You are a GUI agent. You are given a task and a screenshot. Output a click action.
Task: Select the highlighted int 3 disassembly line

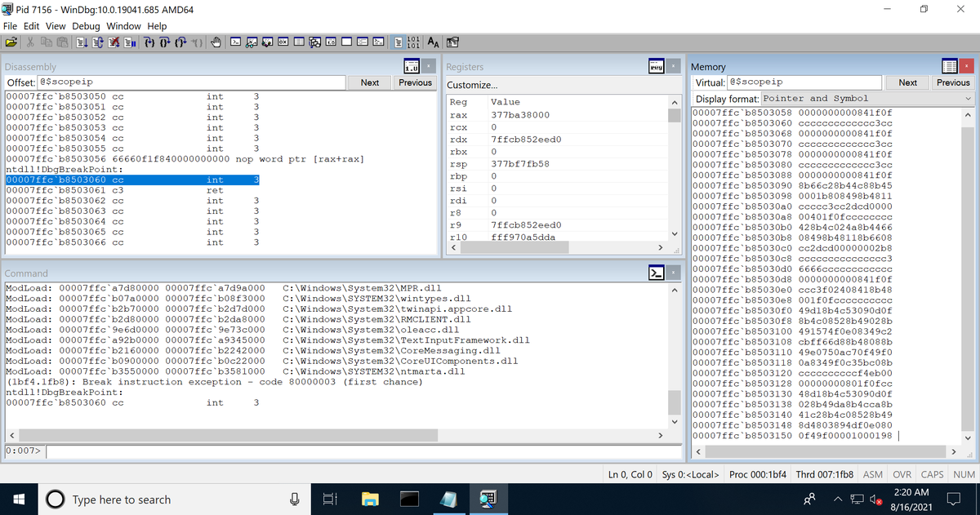(x=133, y=180)
